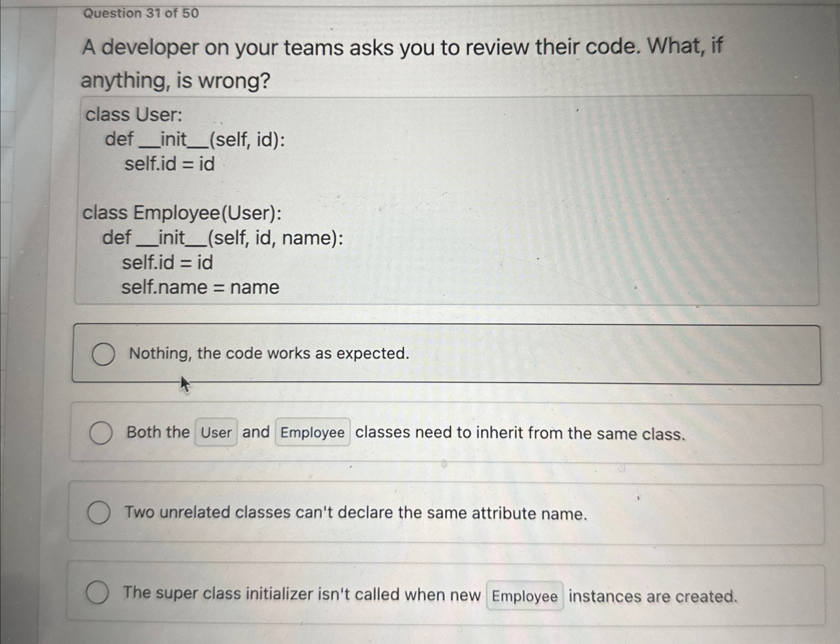The image size is (840, 644).
Task: Click the 'User' inline code chip
Action: pos(216,433)
